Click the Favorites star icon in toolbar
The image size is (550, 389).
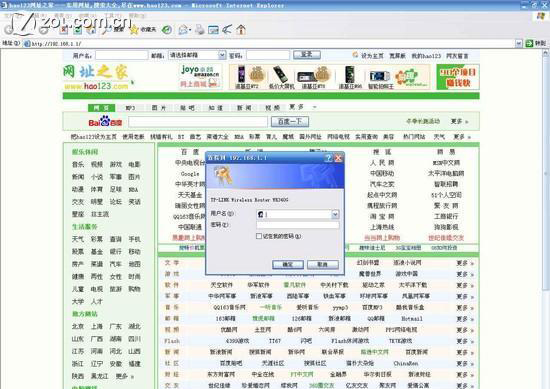134,30
